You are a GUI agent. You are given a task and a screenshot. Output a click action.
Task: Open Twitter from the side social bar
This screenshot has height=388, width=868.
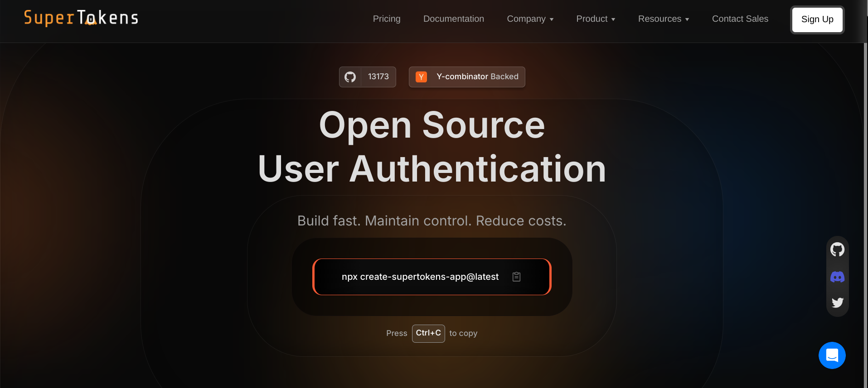[837, 302]
